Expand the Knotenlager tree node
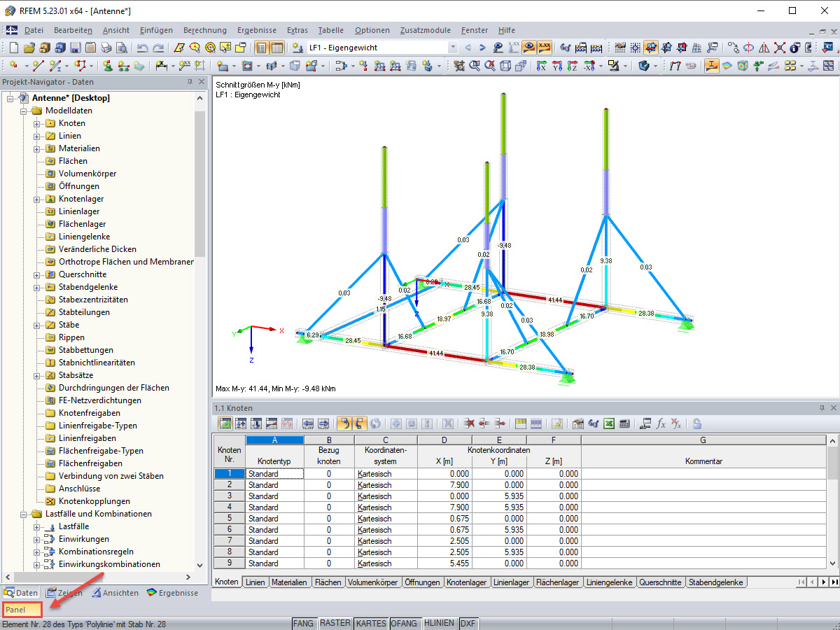Screen dimensions: 840x630 [36, 199]
